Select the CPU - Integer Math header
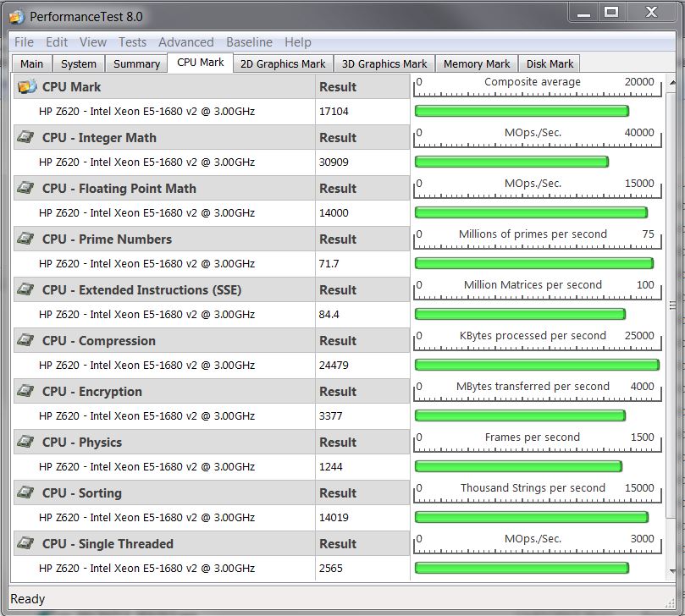Viewport: 685px width, 616px height. [x=163, y=138]
